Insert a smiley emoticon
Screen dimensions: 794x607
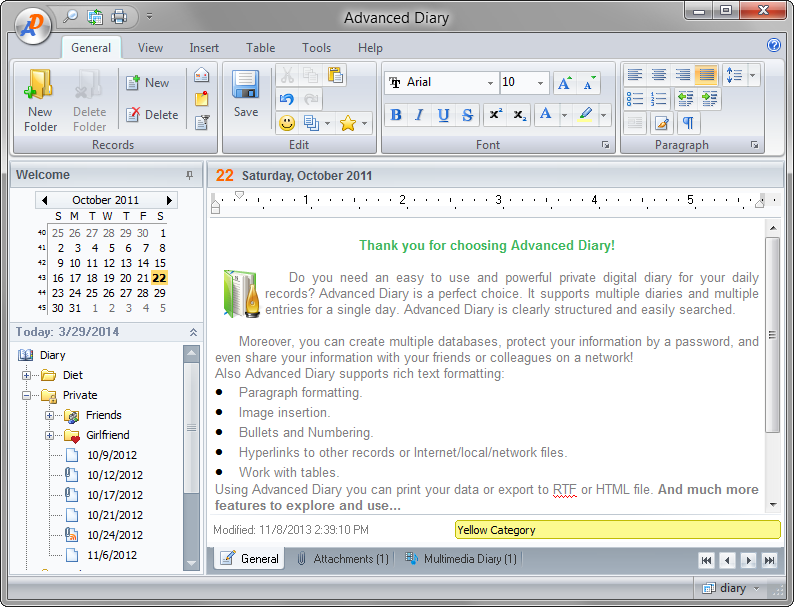tap(287, 123)
